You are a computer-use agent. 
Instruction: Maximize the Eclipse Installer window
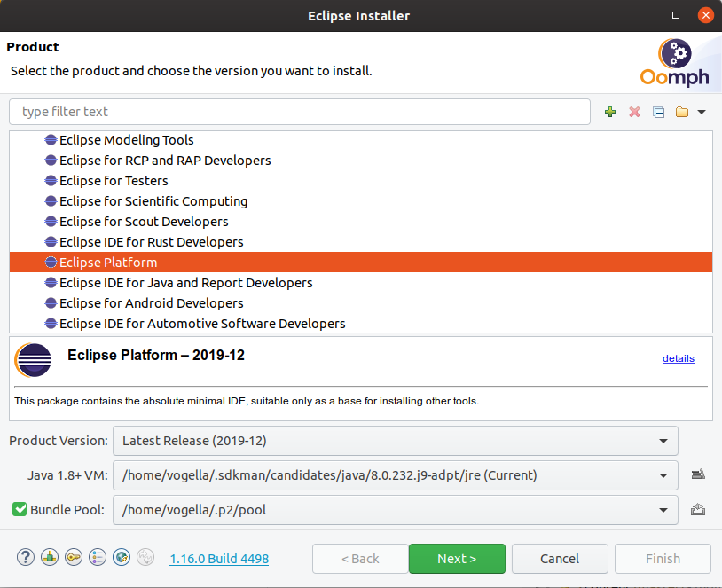coord(676,15)
